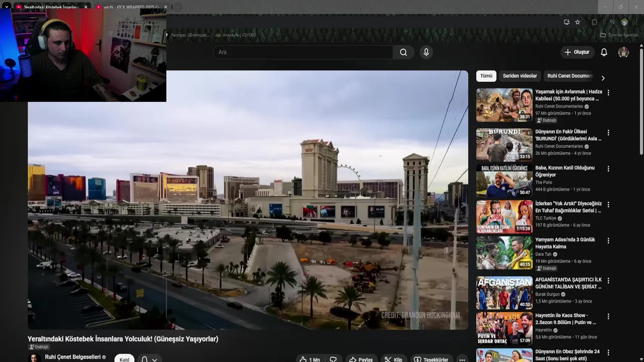The height and width of the screenshot is (362, 644).
Task: Bookmark this page with the star icon
Action: 578,22
